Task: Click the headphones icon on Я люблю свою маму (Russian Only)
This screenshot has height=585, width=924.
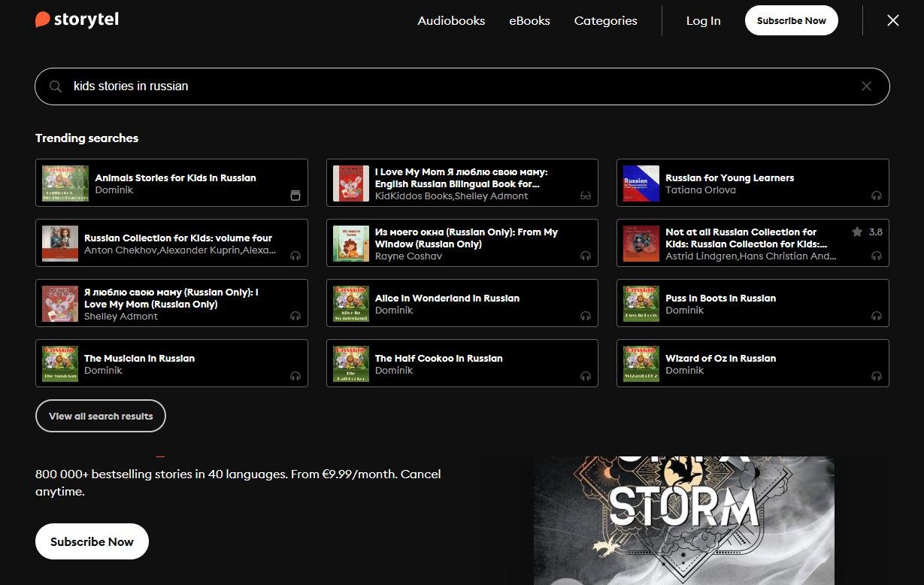Action: (x=295, y=316)
